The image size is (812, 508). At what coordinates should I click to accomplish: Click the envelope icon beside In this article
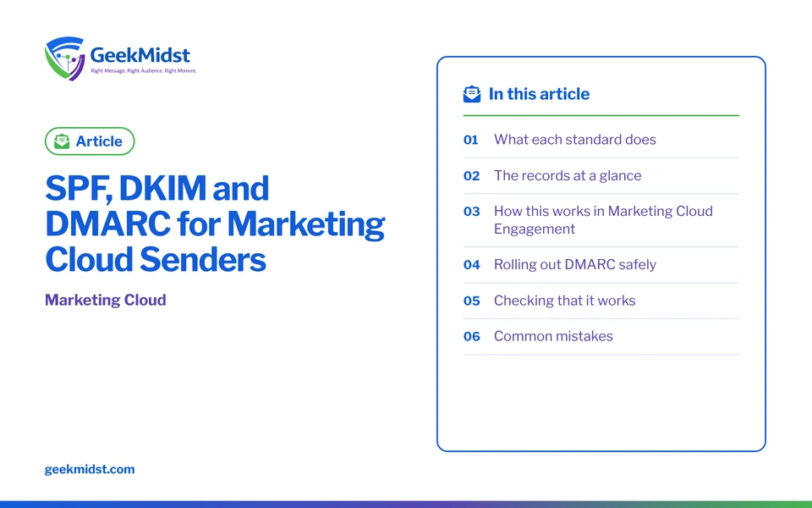[x=472, y=94]
